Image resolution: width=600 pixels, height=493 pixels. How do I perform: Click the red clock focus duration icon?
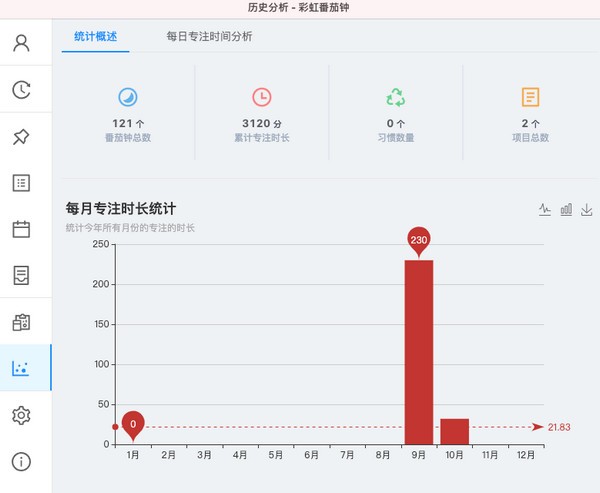pos(262,97)
